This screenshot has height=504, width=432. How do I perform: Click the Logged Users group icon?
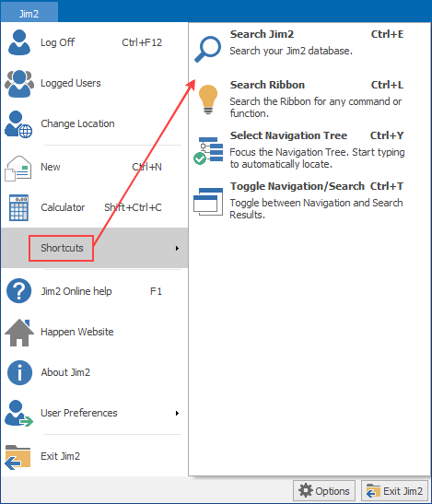[x=19, y=83]
